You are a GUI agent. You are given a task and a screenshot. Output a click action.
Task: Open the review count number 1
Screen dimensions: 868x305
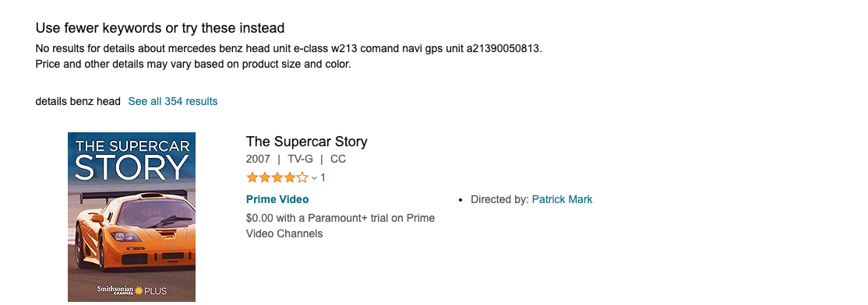(323, 178)
